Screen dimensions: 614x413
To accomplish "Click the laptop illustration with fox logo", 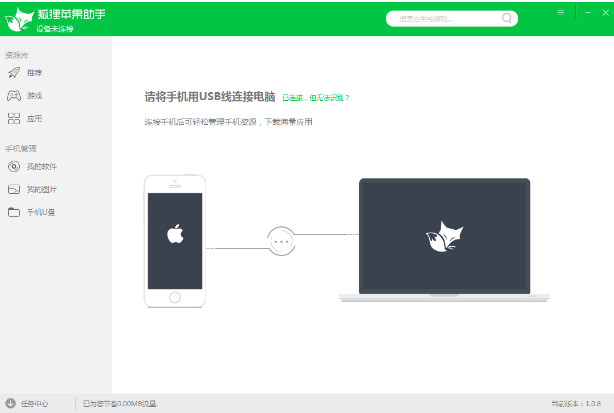I will (444, 240).
